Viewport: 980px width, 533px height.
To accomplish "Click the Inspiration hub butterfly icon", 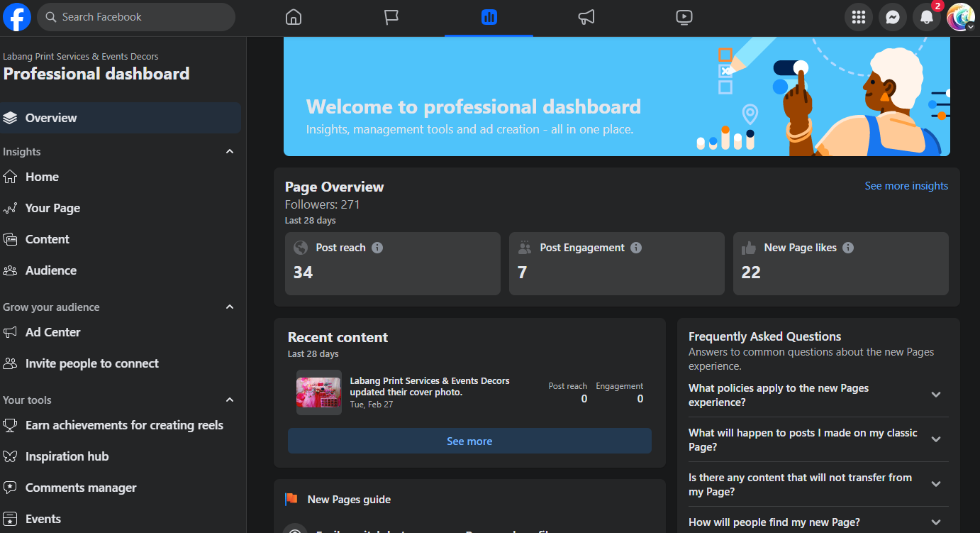I will tap(10, 456).
